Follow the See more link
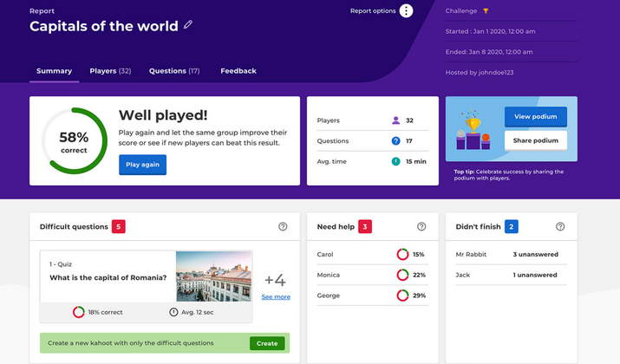The image size is (620, 364). click(x=276, y=296)
